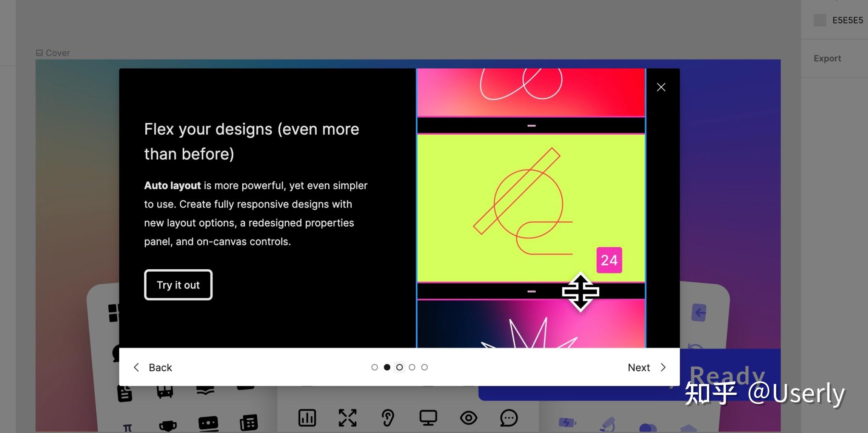Select the first pagination dot
This screenshot has height=433, width=868.
374,367
